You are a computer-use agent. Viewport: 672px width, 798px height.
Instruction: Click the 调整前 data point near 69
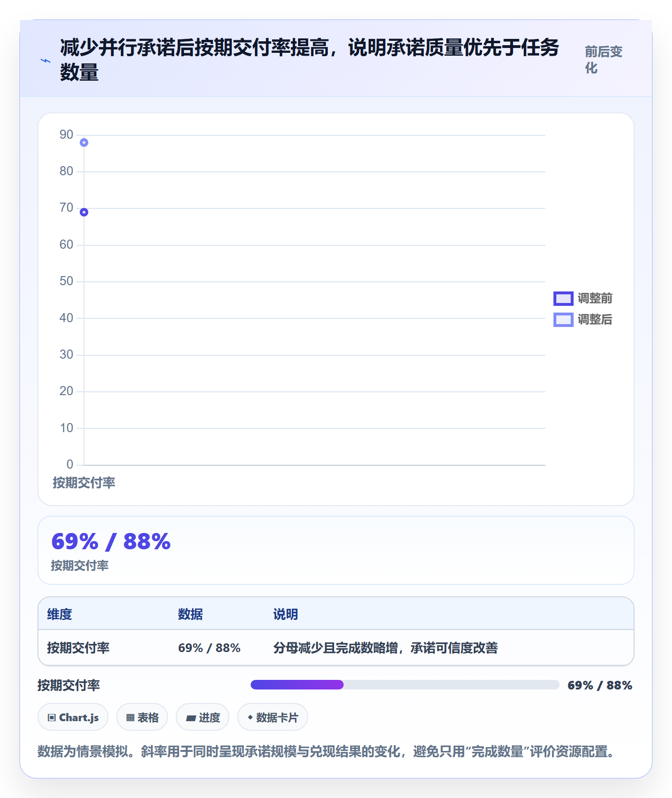tap(84, 212)
